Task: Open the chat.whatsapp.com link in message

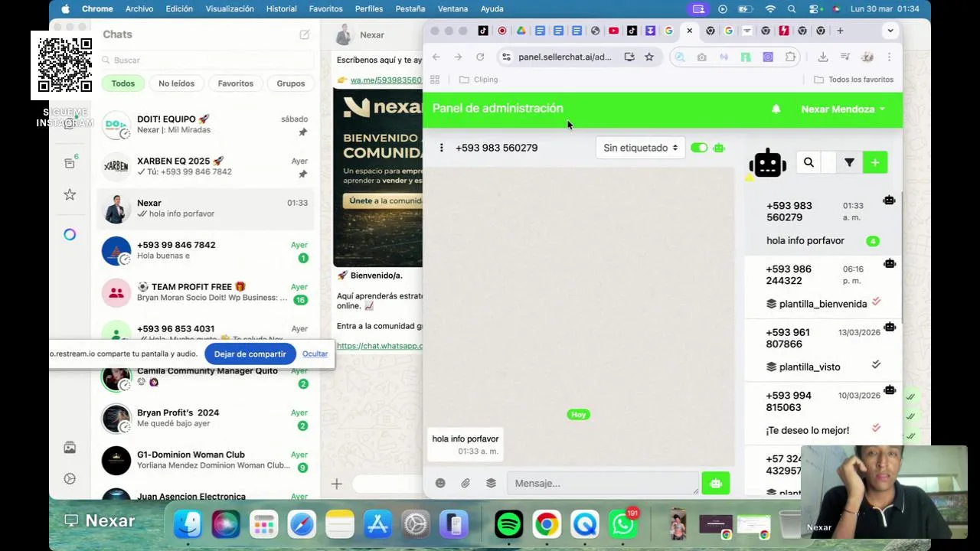Action: tap(379, 345)
